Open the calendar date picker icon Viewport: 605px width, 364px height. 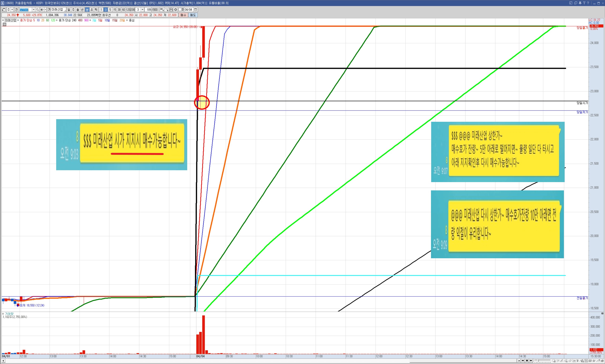pyautogui.click(x=196, y=10)
